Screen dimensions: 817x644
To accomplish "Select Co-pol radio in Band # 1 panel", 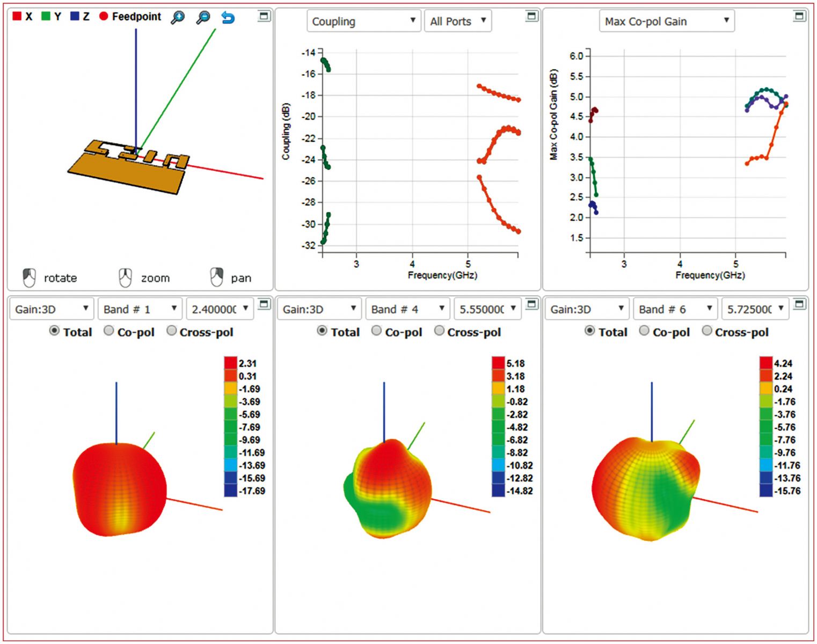I will [x=108, y=331].
